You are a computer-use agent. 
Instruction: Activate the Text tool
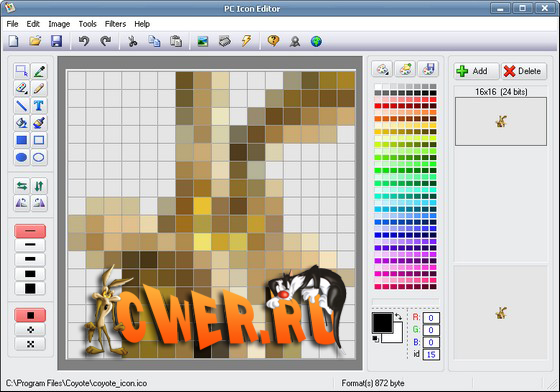point(39,106)
